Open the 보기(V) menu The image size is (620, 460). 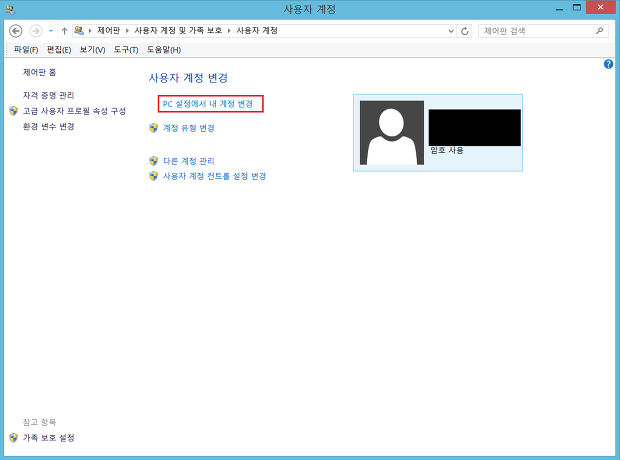pyautogui.click(x=92, y=50)
